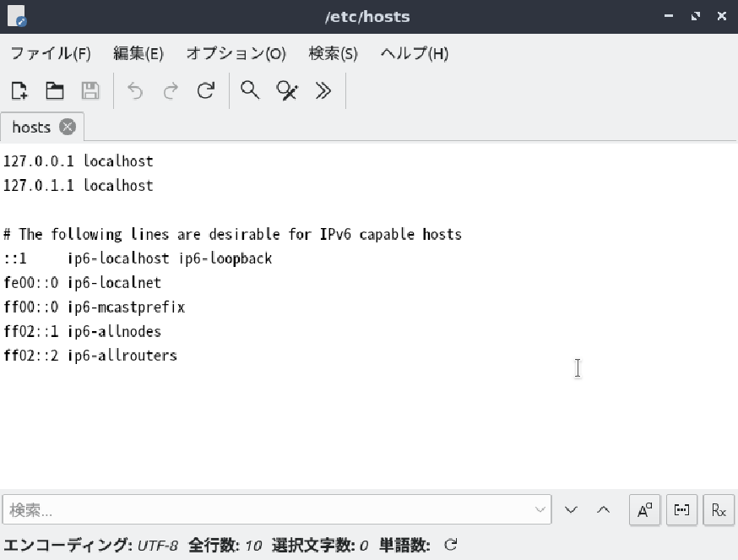
Task: Click 'ff02::2 ip6-allrouters' line
Action: click(x=90, y=355)
